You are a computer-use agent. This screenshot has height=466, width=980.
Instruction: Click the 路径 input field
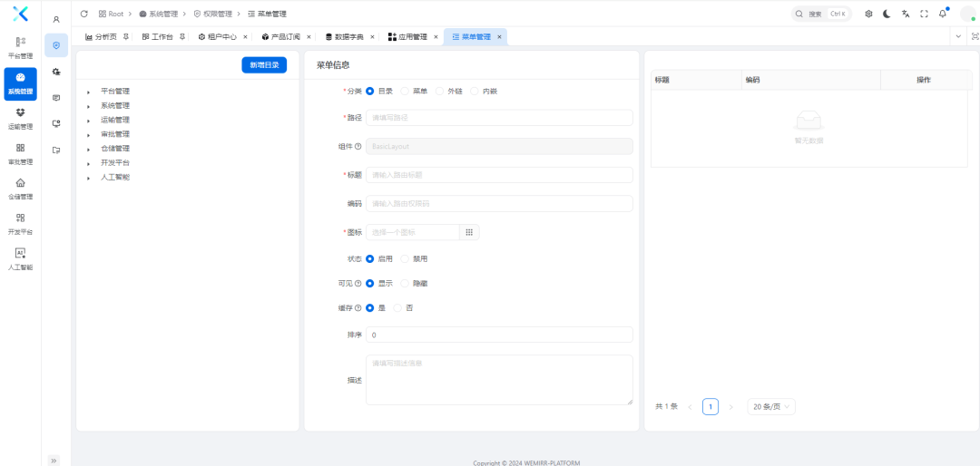499,118
